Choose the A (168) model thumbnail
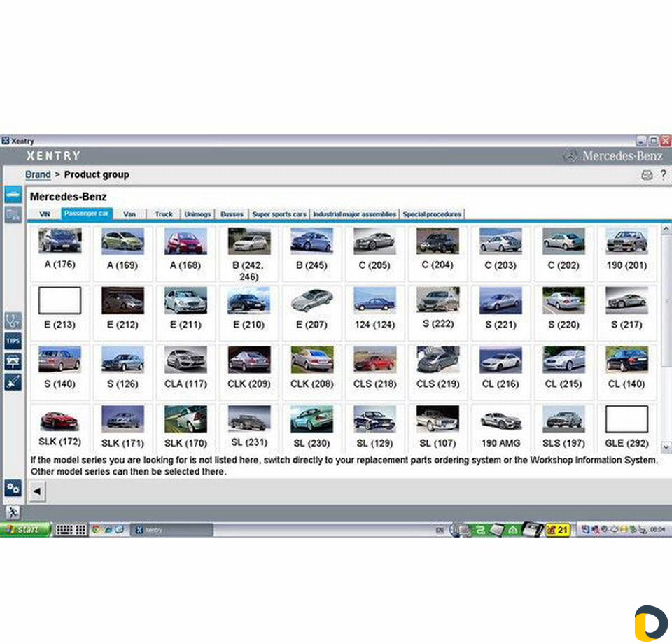672x644 pixels. [185, 241]
